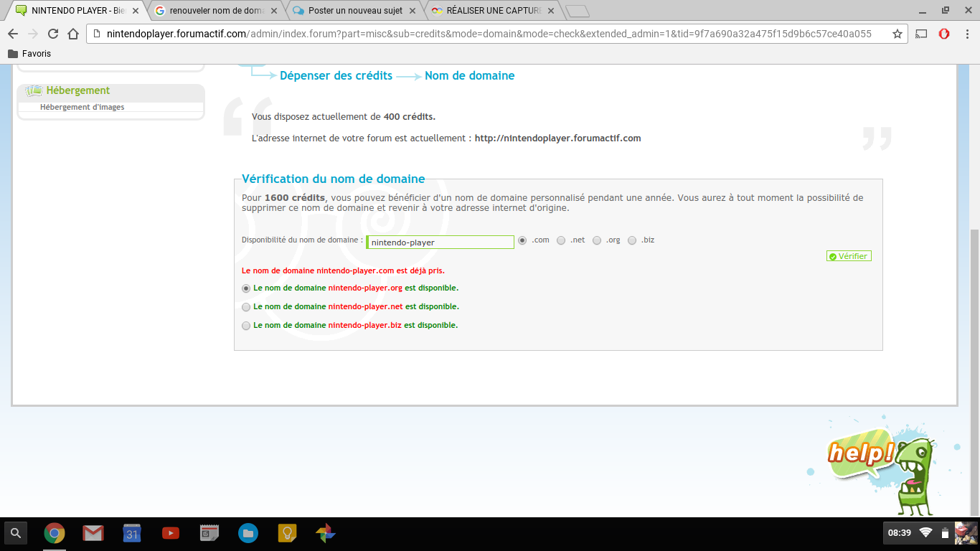Click the 08:39 clock in the tray
The height and width of the screenshot is (551, 980).
click(x=899, y=532)
